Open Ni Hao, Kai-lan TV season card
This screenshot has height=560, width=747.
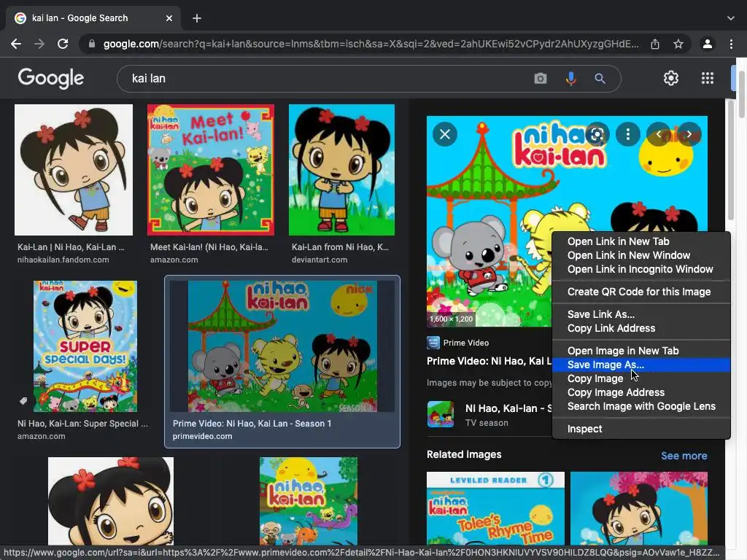(489, 414)
